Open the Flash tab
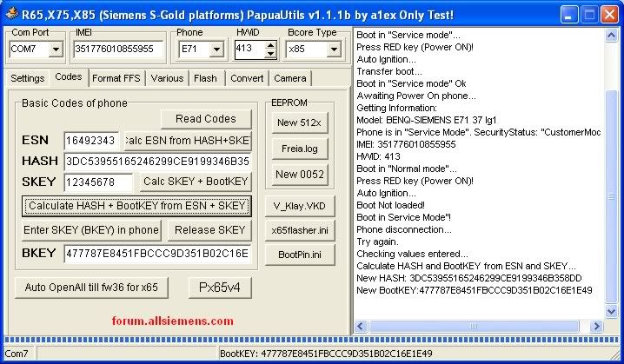 point(205,78)
